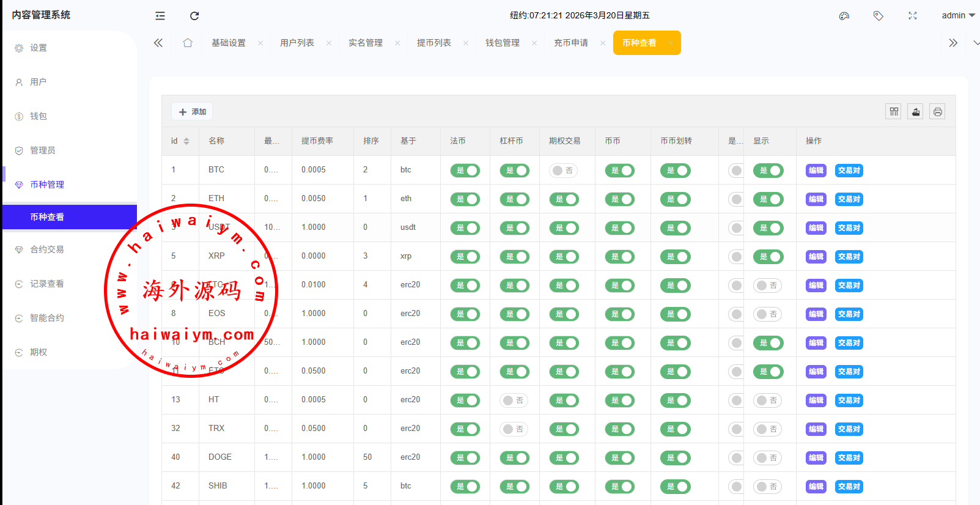Switch to the 钱包管理 tab
The width and height of the screenshot is (980, 505).
(503, 43)
